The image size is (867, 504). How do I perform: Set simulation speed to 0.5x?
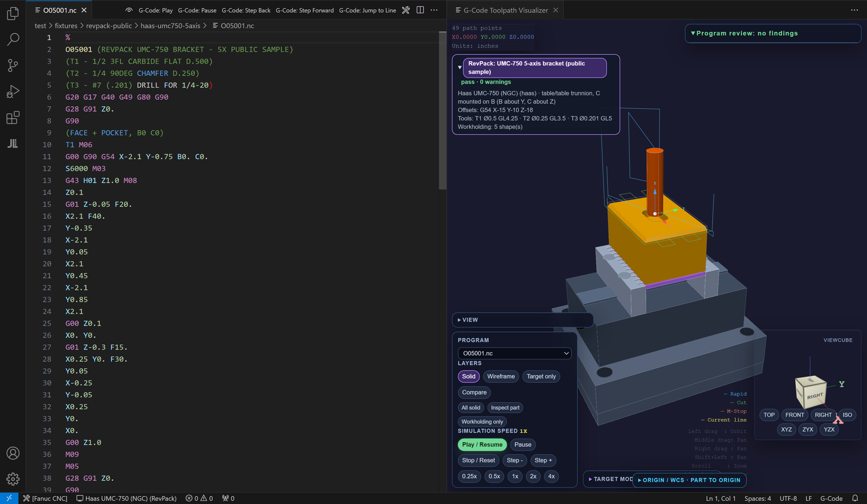[494, 476]
